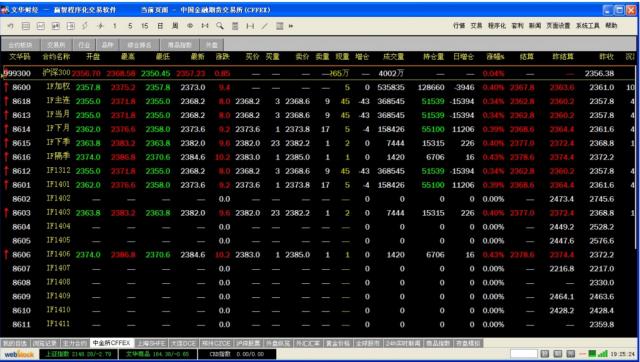Click the webstock logo in status bar
Screen dimensions: 640x362
point(19,354)
